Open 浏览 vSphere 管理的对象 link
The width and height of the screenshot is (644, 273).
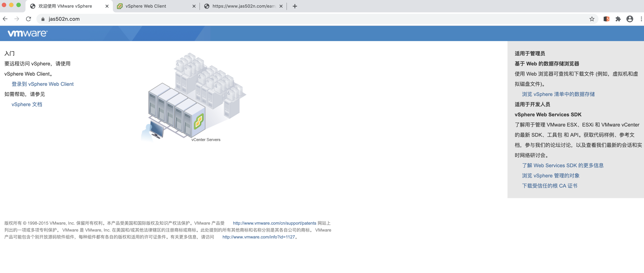(551, 176)
